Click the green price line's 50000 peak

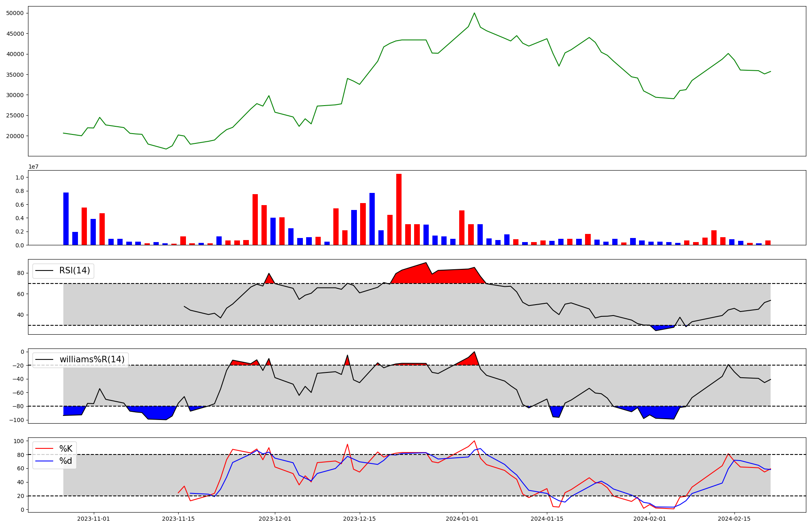tap(474, 13)
